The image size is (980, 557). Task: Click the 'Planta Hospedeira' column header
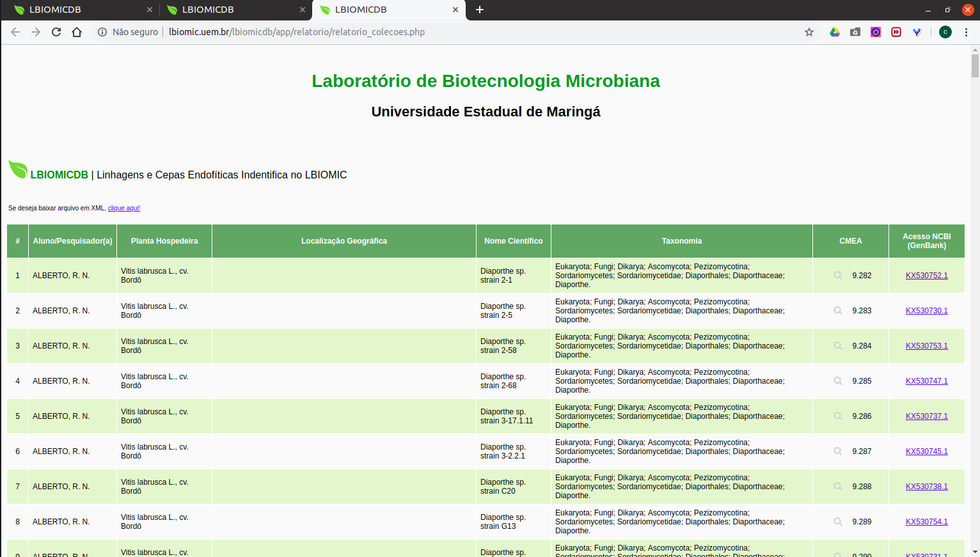point(164,241)
